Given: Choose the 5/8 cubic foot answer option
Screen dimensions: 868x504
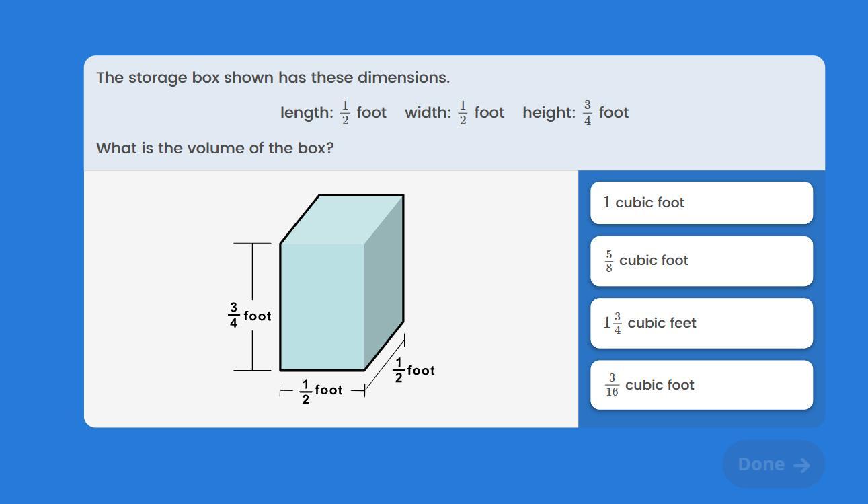Looking at the screenshot, I should pyautogui.click(x=701, y=261).
